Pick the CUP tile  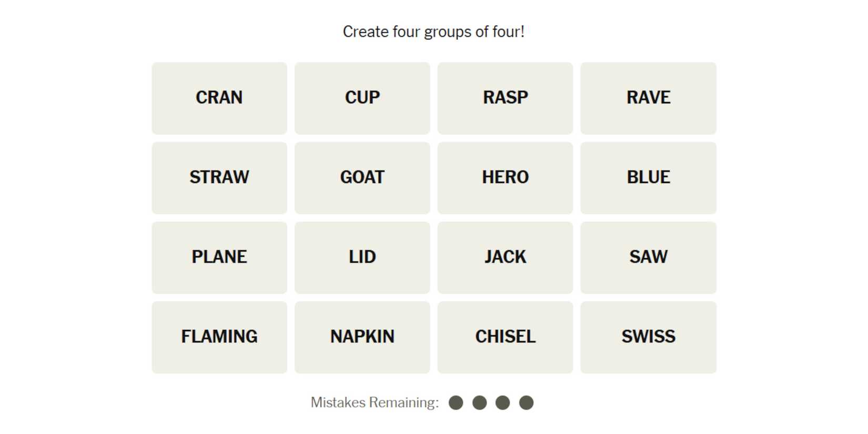tap(362, 98)
